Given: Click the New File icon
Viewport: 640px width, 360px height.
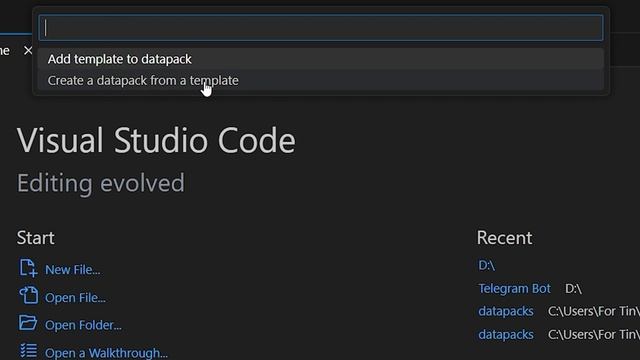Looking at the screenshot, I should [28, 269].
